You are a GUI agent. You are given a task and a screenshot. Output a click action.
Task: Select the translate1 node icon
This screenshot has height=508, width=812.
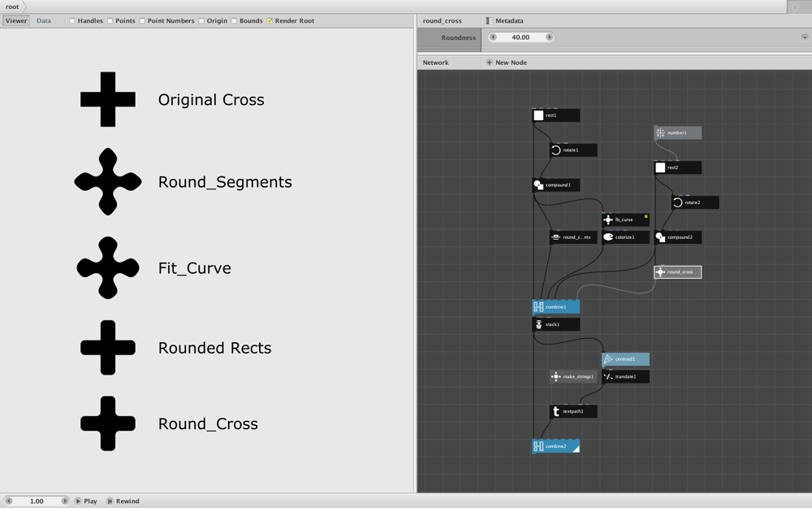[x=608, y=377]
